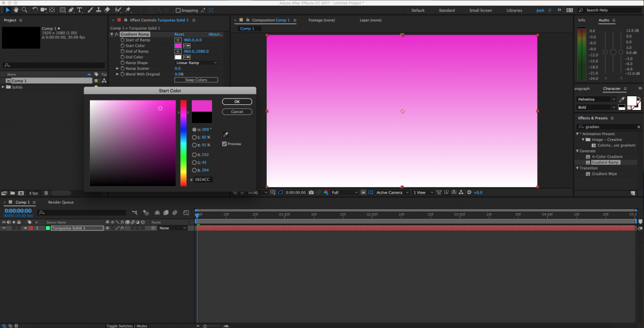
Task: Open the Active Camera dropdown
Action: (392, 192)
